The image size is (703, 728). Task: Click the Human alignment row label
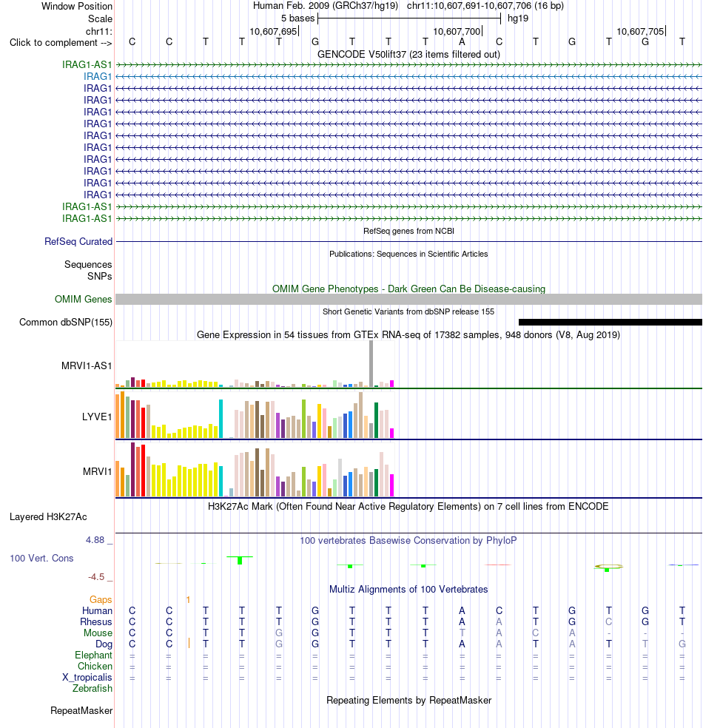(x=97, y=611)
